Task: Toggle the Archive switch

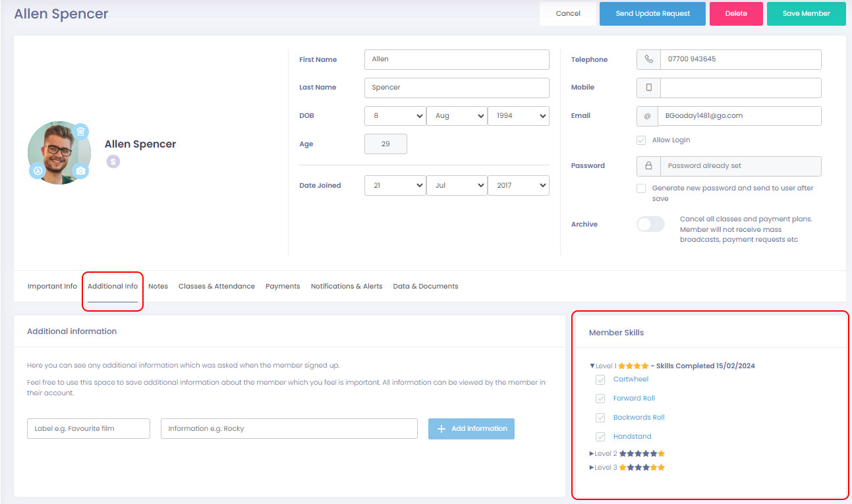Action: click(650, 225)
